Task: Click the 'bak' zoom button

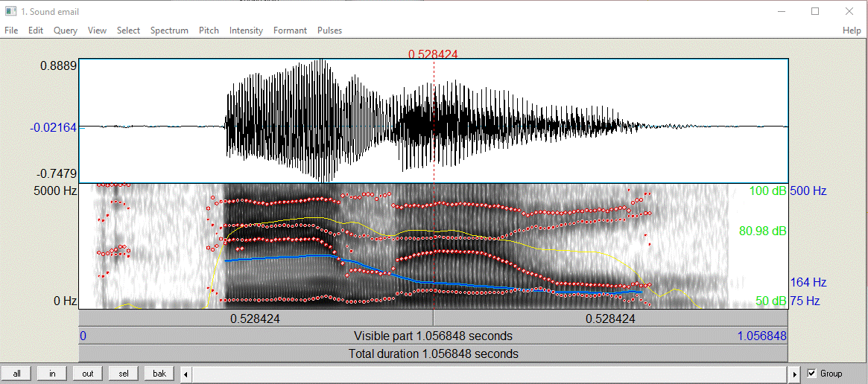Action: pos(159,374)
